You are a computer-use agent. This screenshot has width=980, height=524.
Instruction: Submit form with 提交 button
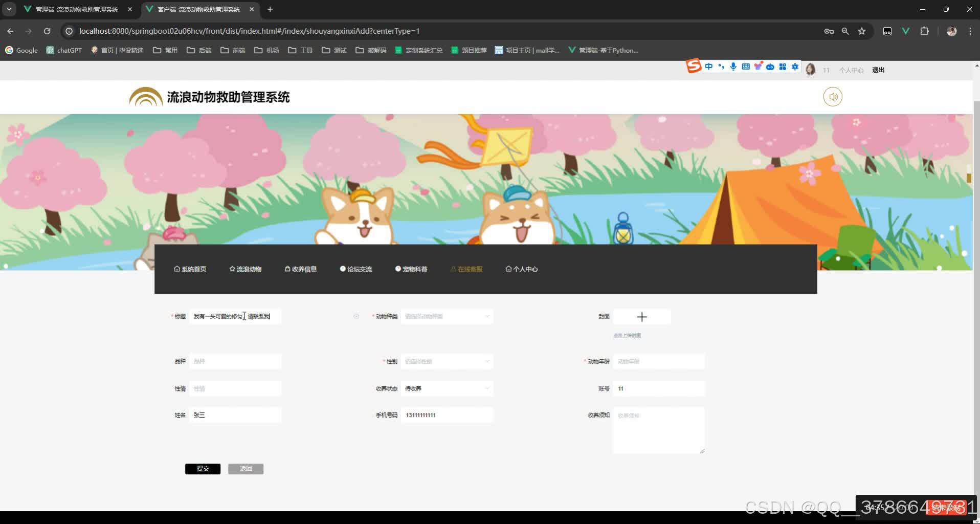point(203,469)
